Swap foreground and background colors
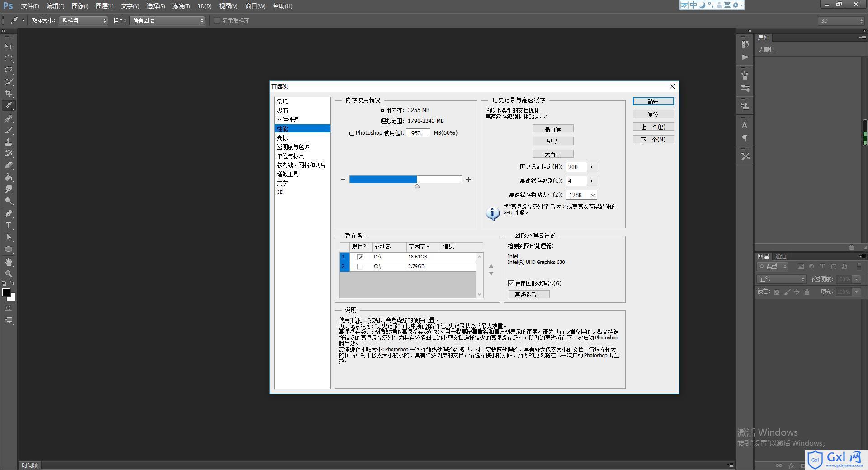The image size is (868, 470). pos(13,283)
